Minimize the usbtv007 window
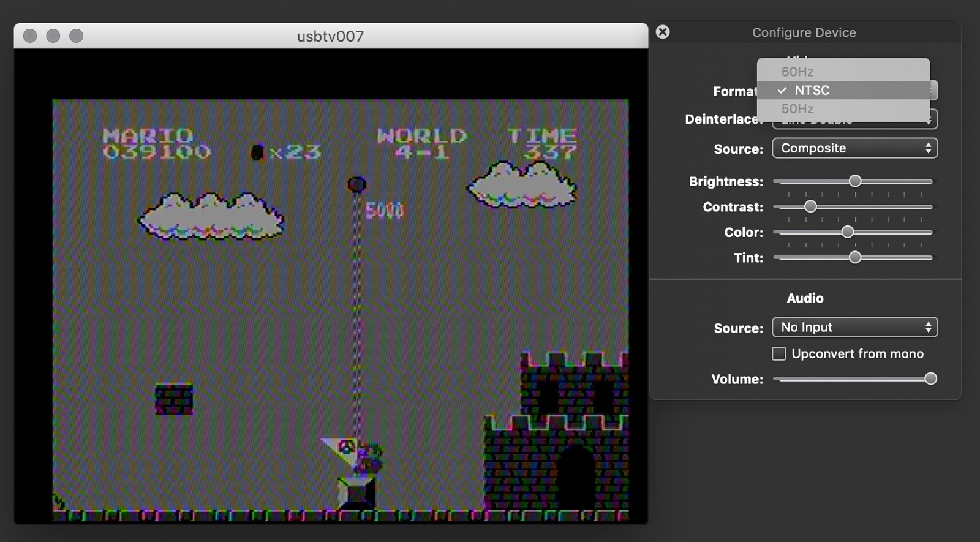 (x=53, y=36)
